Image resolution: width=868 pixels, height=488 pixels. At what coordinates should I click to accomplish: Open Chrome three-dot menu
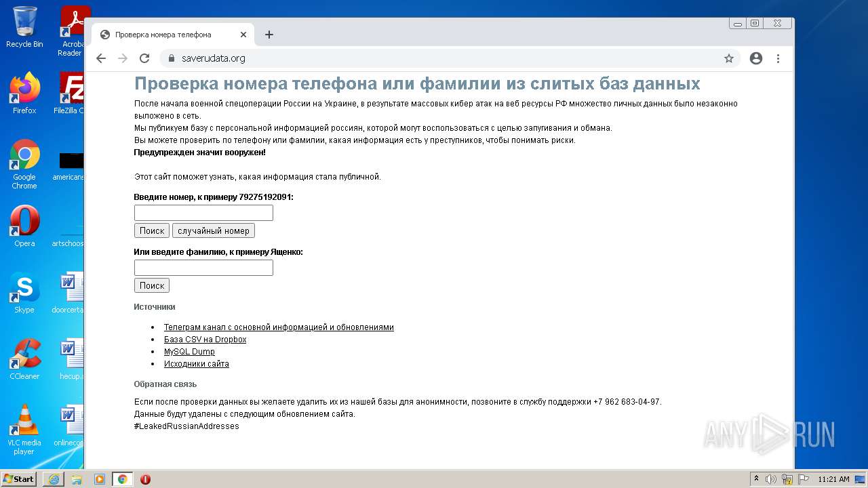[x=778, y=58]
